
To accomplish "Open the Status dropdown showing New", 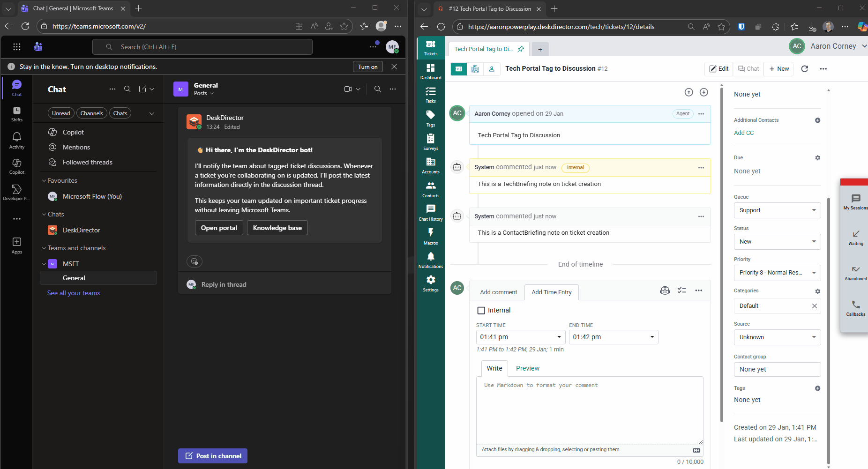I will 777,242.
